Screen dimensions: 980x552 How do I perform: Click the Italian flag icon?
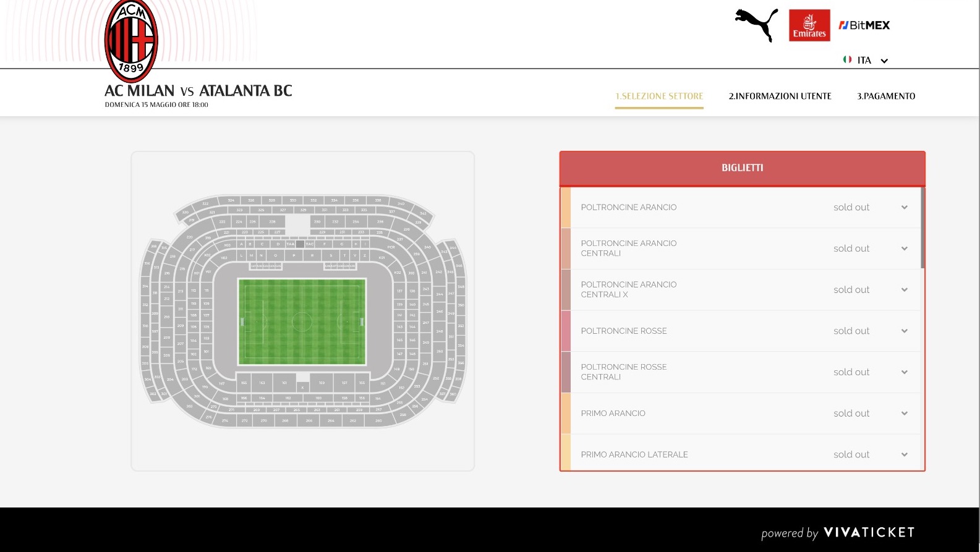pos(847,59)
